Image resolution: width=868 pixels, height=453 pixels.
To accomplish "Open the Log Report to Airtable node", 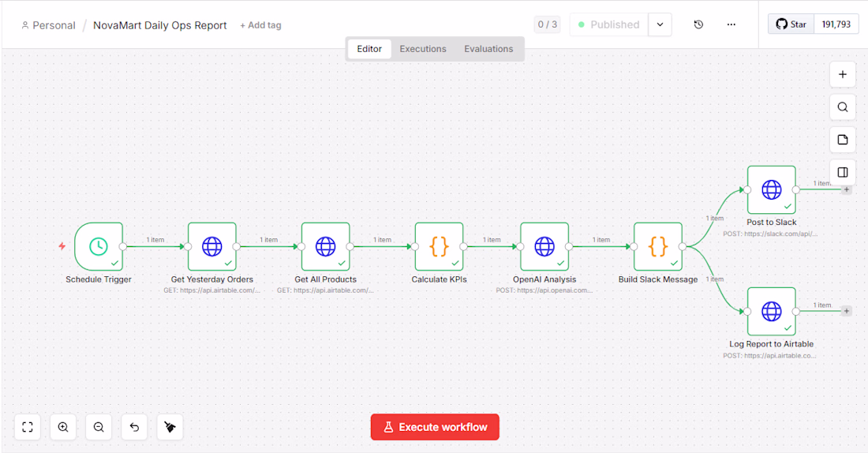I will [771, 311].
